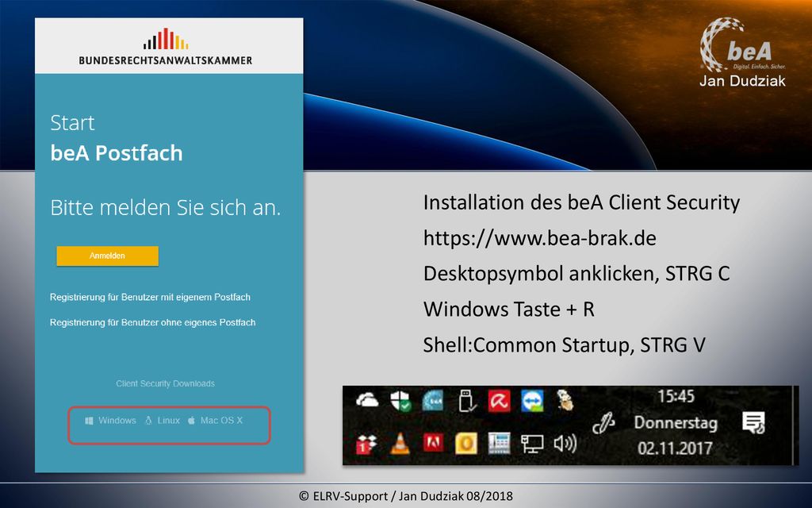Click the weekday Donnerstag in tray
The height and width of the screenshot is (508, 812).
pos(676,423)
